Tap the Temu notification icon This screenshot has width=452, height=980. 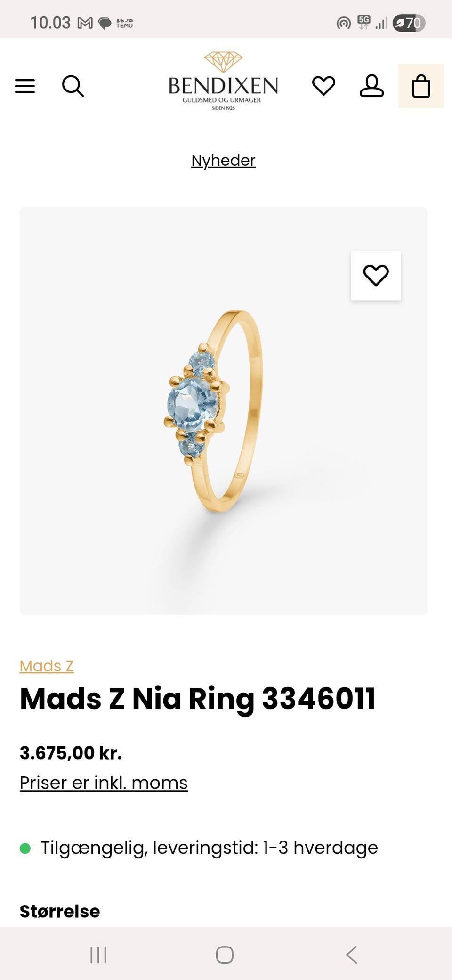coord(124,23)
